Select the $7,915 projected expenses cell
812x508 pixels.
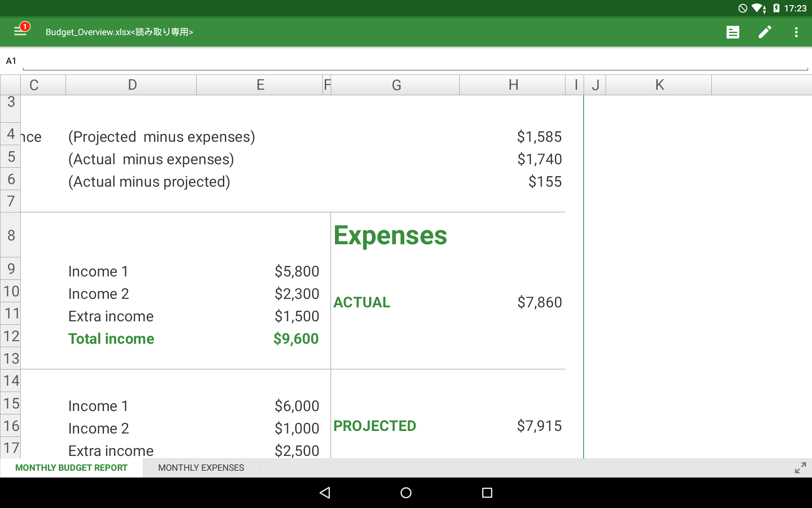tap(539, 426)
